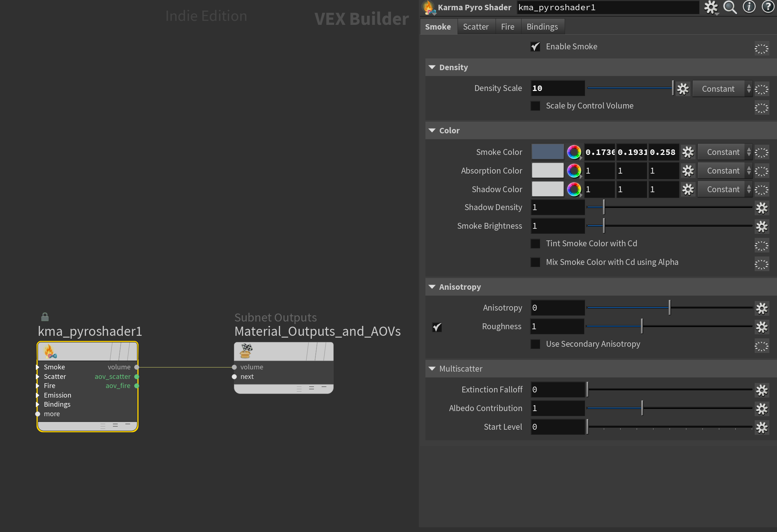Collapse the Color section

tap(432, 131)
